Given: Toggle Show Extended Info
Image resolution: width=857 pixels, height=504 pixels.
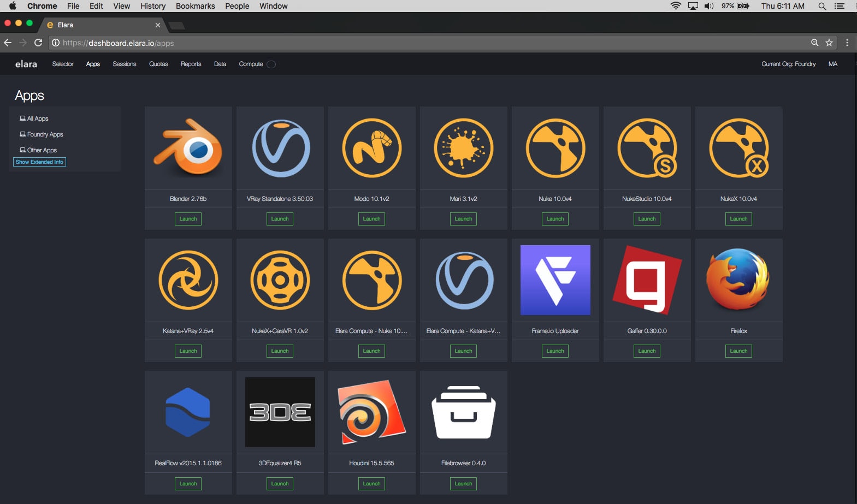Looking at the screenshot, I should (39, 162).
